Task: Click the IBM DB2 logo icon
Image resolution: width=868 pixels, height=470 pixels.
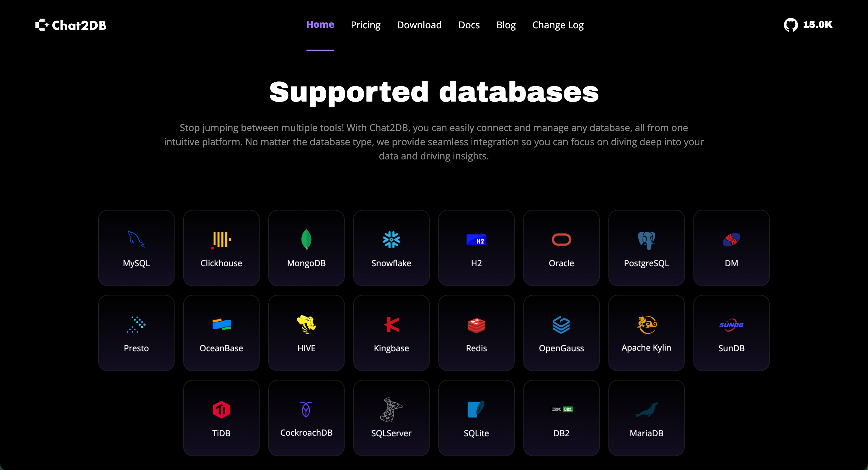Action: click(562, 409)
